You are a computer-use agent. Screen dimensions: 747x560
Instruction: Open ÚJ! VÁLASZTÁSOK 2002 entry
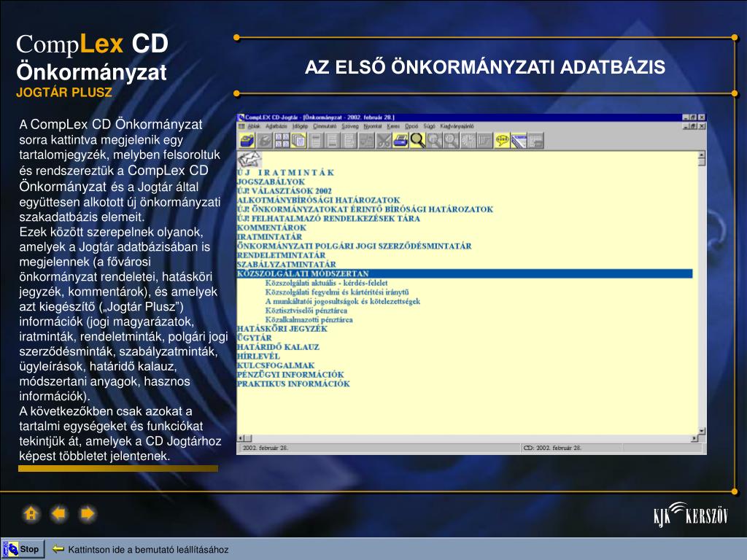(x=285, y=191)
